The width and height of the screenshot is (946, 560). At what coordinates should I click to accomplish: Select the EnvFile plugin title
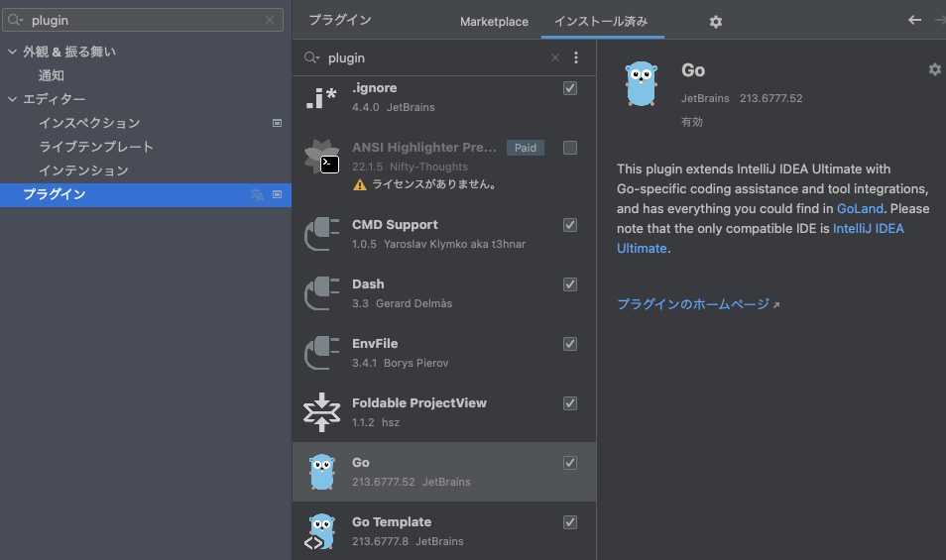click(375, 344)
